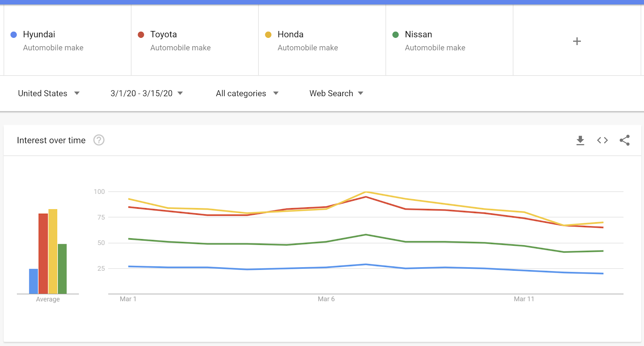Click the Average label under bars
The image size is (644, 346).
tap(48, 299)
